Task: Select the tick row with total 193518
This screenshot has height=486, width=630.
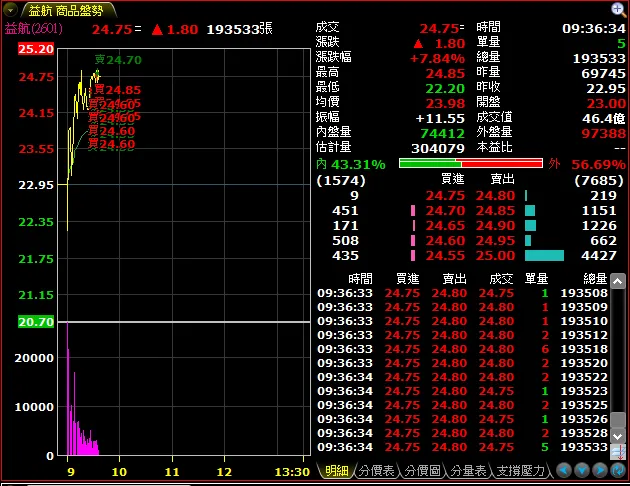Action: click(x=462, y=349)
